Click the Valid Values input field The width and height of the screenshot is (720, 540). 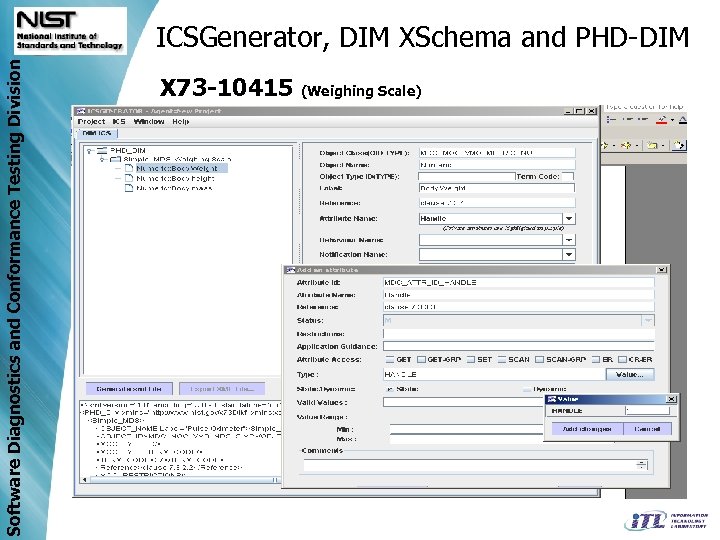464,402
